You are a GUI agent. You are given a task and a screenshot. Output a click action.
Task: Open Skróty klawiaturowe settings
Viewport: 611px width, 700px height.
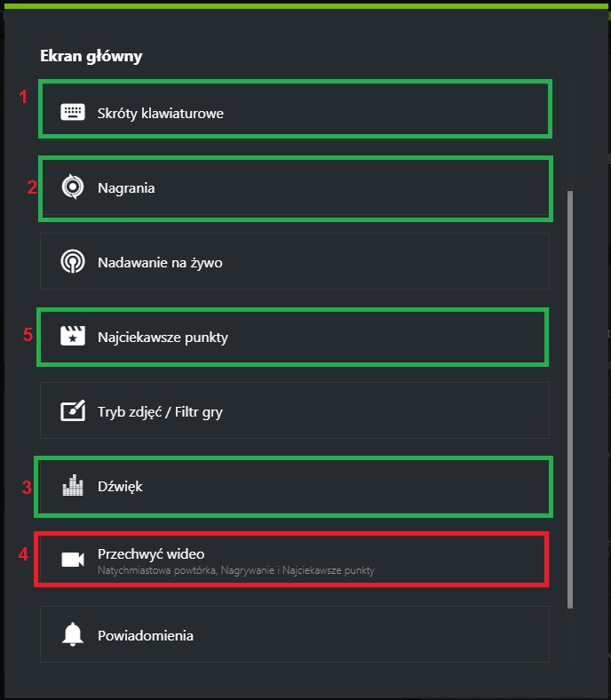pyautogui.click(x=160, y=113)
